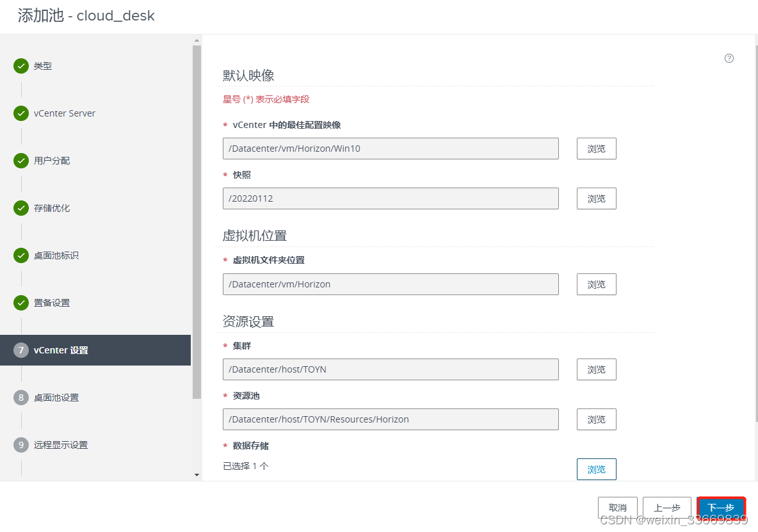758x532 pixels.
Task: Click the /Datacenter/host/TOYN/Resources/Horizon resource pool field
Action: 391,419
